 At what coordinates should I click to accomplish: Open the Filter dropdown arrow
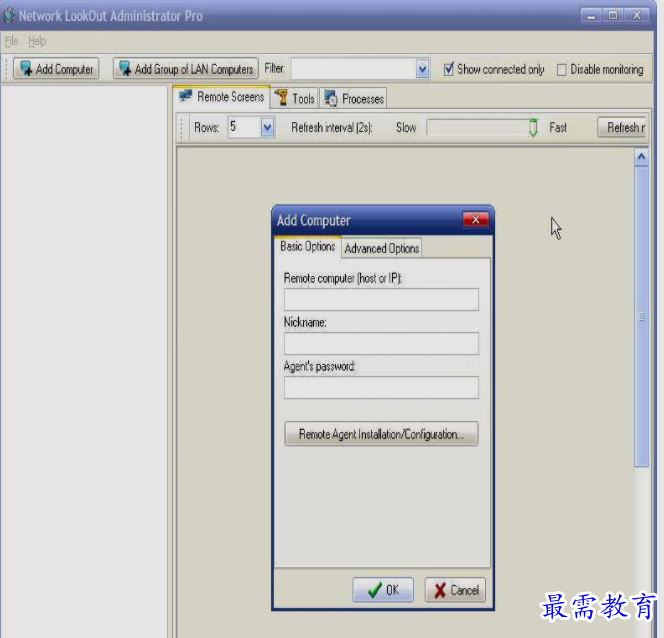point(422,69)
